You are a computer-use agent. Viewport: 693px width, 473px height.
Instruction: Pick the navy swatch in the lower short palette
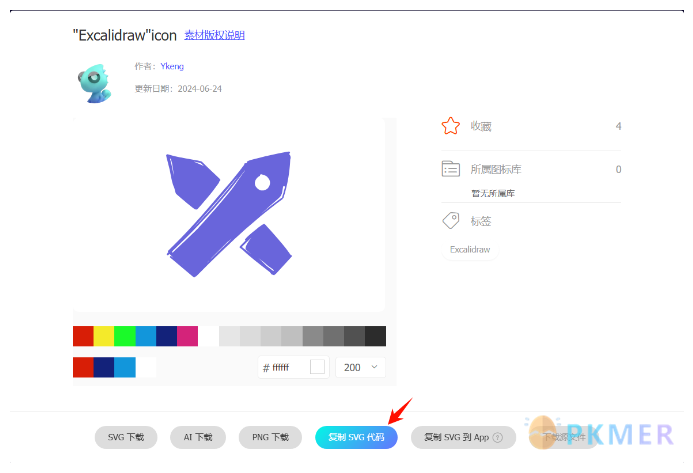(104, 367)
